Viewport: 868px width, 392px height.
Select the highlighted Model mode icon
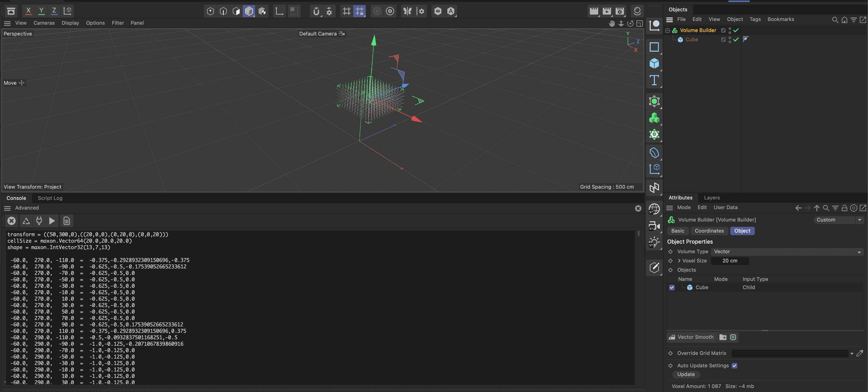coord(249,11)
